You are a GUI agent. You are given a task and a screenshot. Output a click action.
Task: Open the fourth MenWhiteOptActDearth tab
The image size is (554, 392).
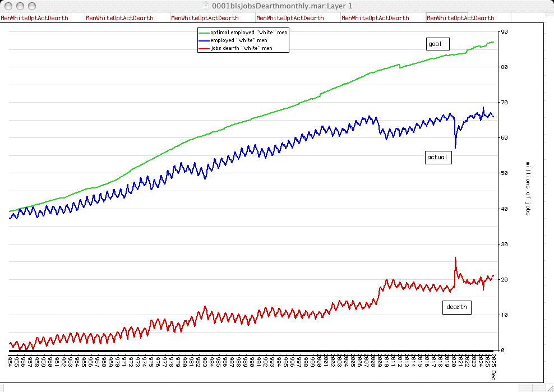coord(290,18)
